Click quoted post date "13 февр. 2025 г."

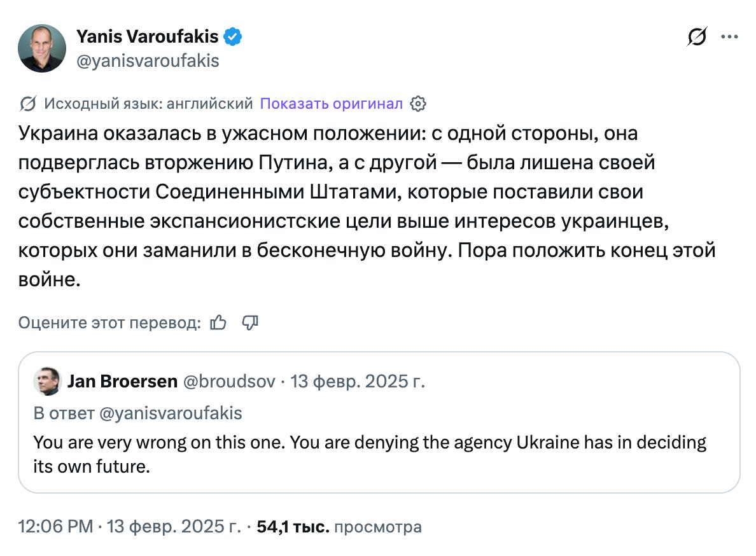358,381
